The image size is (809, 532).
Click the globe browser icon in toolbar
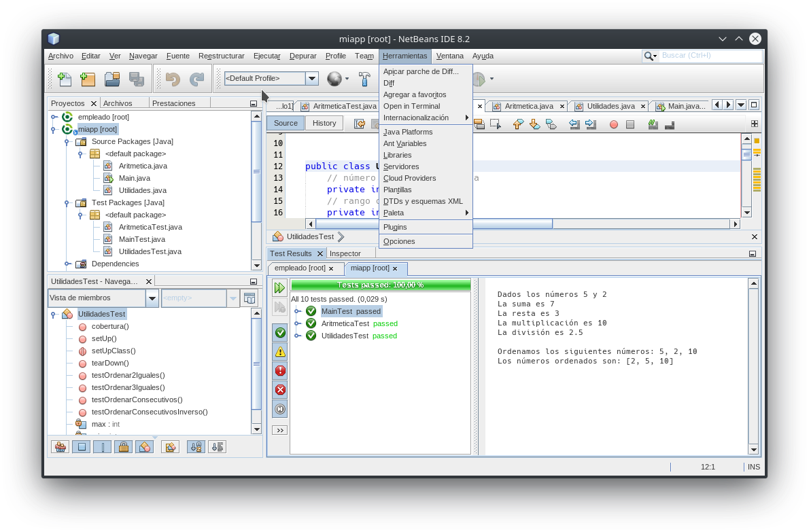point(334,79)
